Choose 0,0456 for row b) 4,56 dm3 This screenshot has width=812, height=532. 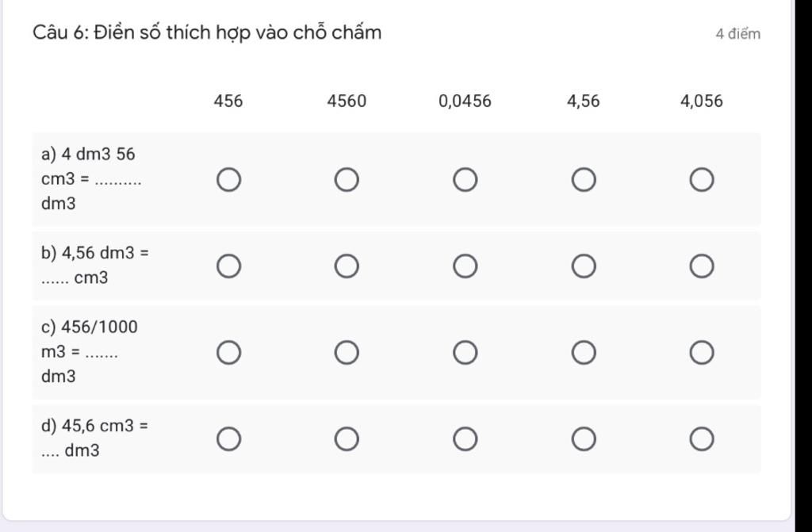click(x=465, y=266)
